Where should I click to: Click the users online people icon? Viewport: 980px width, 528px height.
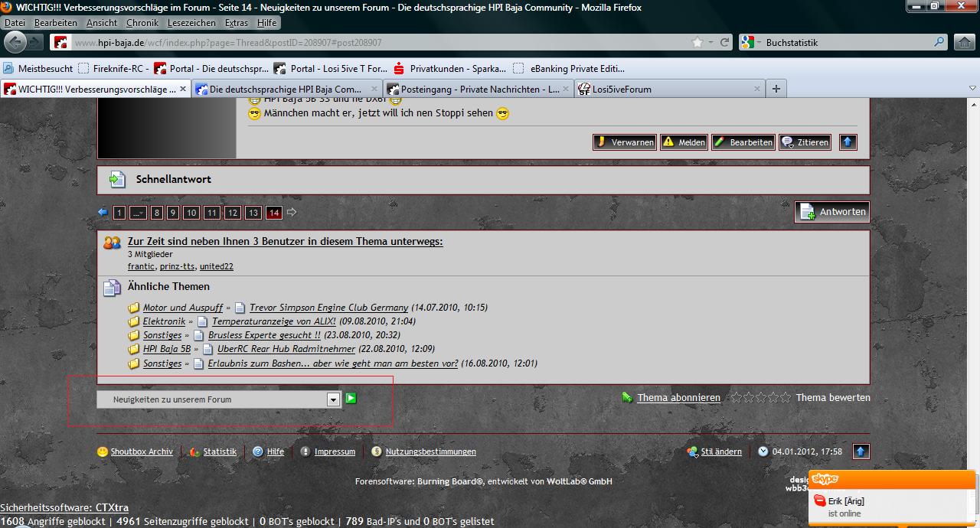(x=112, y=243)
